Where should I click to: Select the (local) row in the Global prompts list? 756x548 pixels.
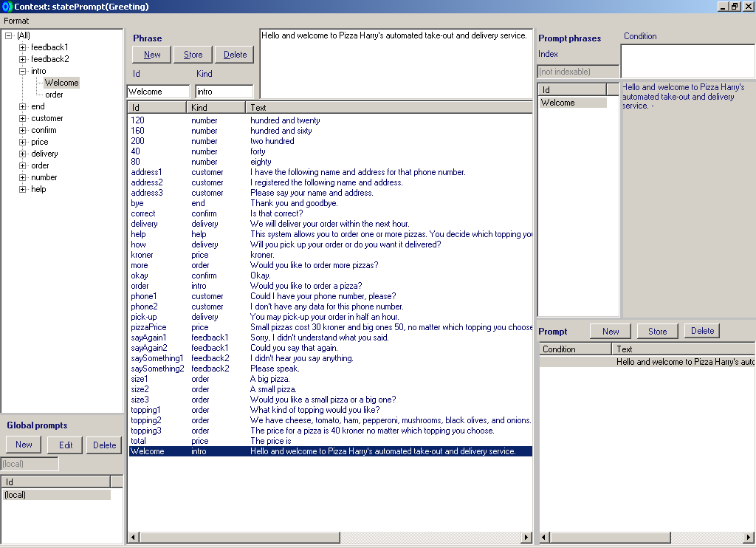click(x=57, y=495)
